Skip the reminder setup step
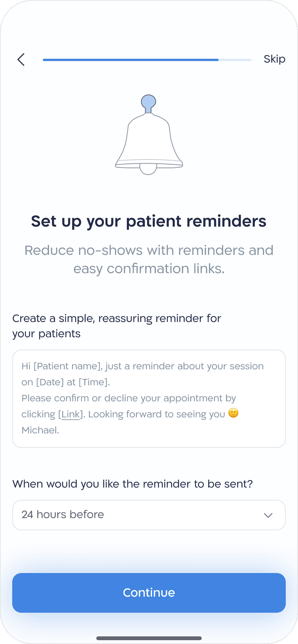 coord(274,59)
